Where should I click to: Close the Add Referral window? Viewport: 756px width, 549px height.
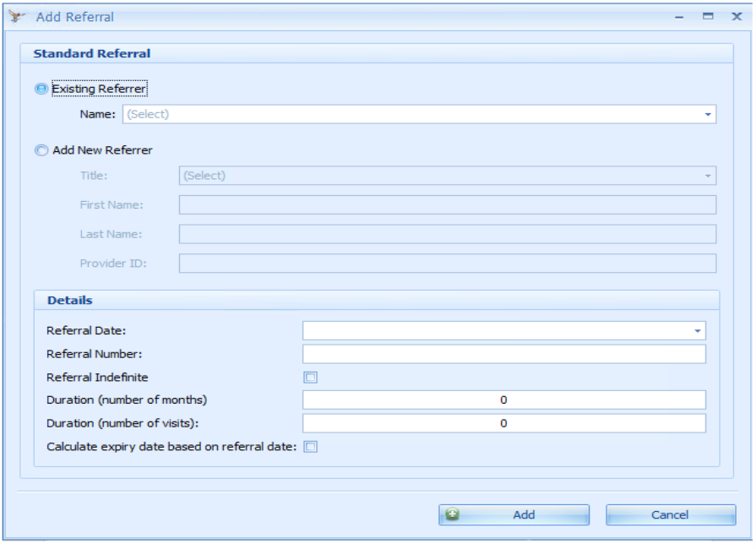coord(737,16)
